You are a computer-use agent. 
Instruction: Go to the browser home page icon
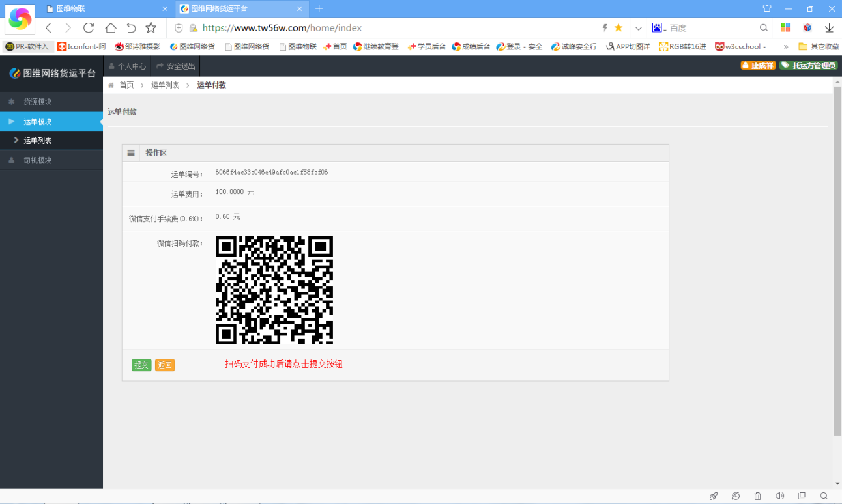tap(110, 28)
